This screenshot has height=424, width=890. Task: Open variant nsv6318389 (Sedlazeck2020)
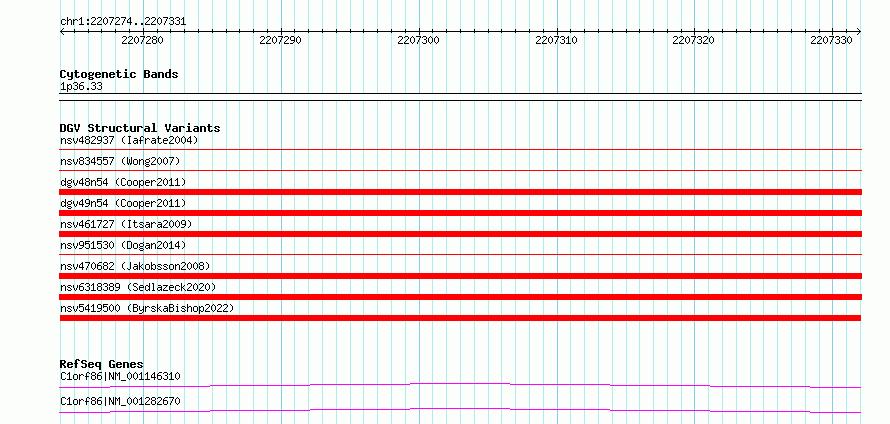click(138, 287)
